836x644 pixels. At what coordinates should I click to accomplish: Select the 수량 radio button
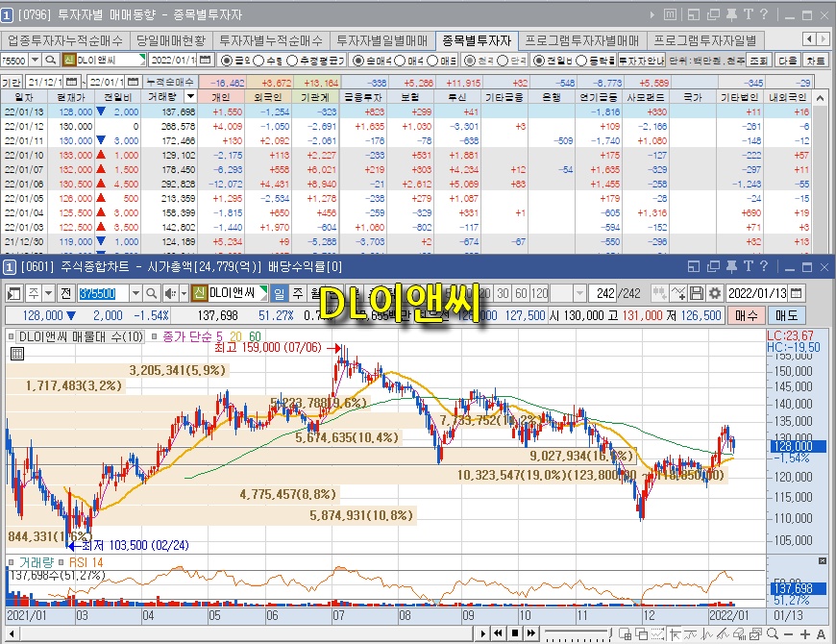coord(259,61)
